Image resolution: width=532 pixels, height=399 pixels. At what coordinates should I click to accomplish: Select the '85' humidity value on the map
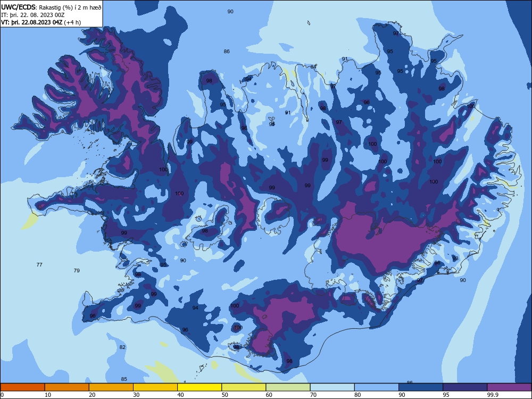click(124, 379)
